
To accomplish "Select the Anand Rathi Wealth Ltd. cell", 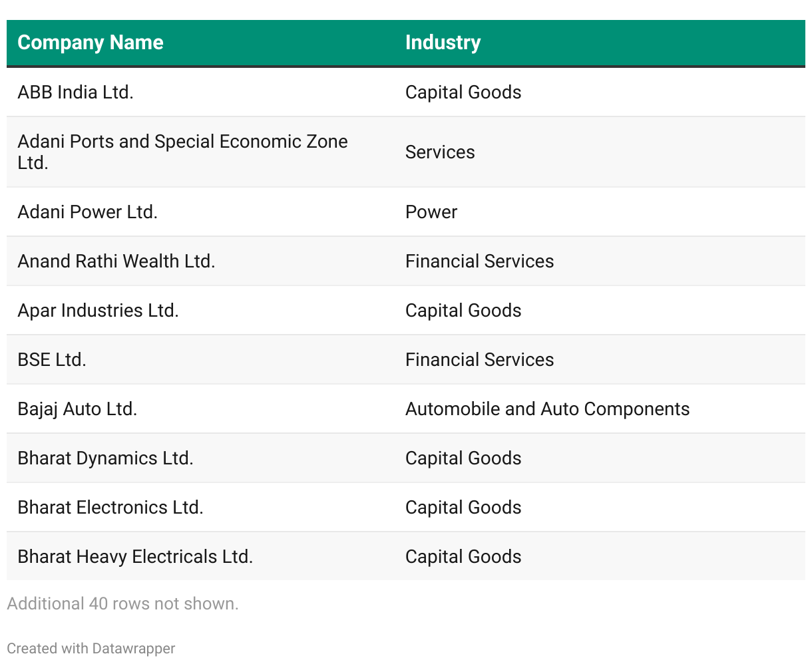I will [116, 261].
